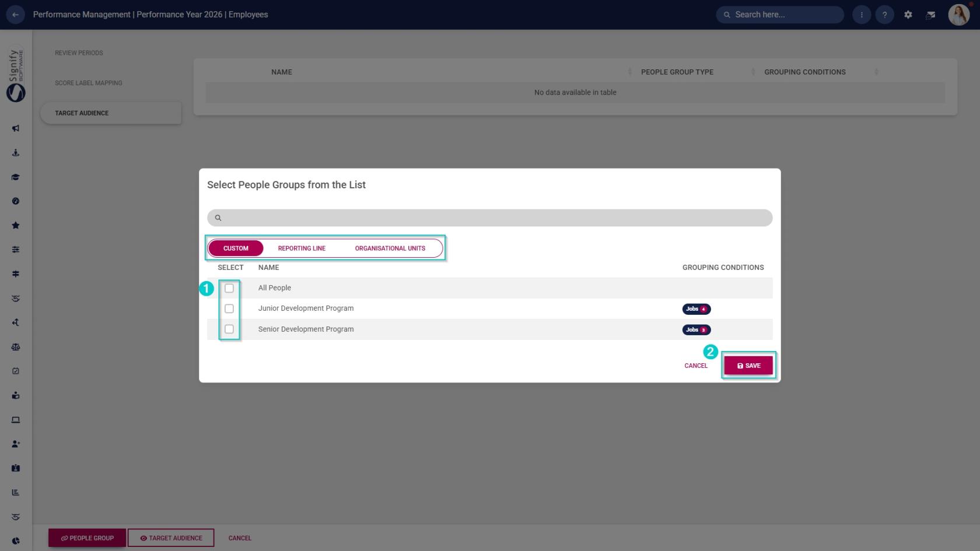Image resolution: width=980 pixels, height=551 pixels.
Task: Open the graduation cap learning icon
Action: 16,177
